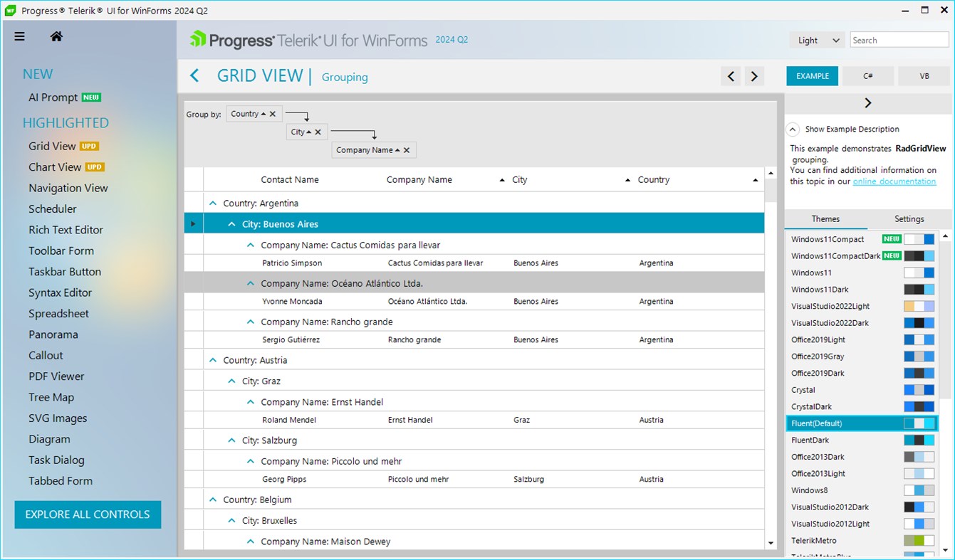Click the back arrow beside GRID VIEW

(194, 76)
